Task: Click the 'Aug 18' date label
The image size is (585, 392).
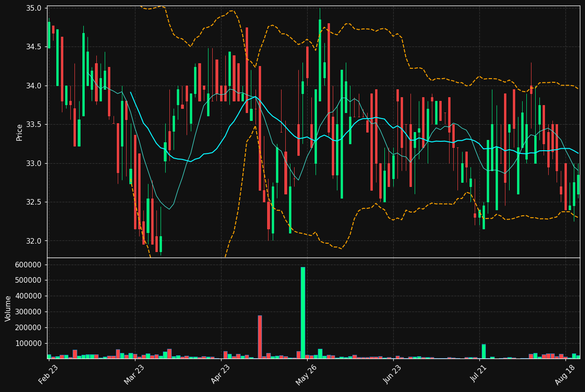Action: click(x=565, y=374)
